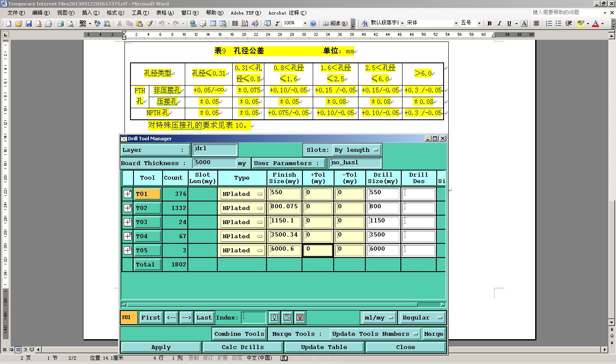Click the font color red A icon
Viewport: 616px width, 364px height.
point(595,24)
